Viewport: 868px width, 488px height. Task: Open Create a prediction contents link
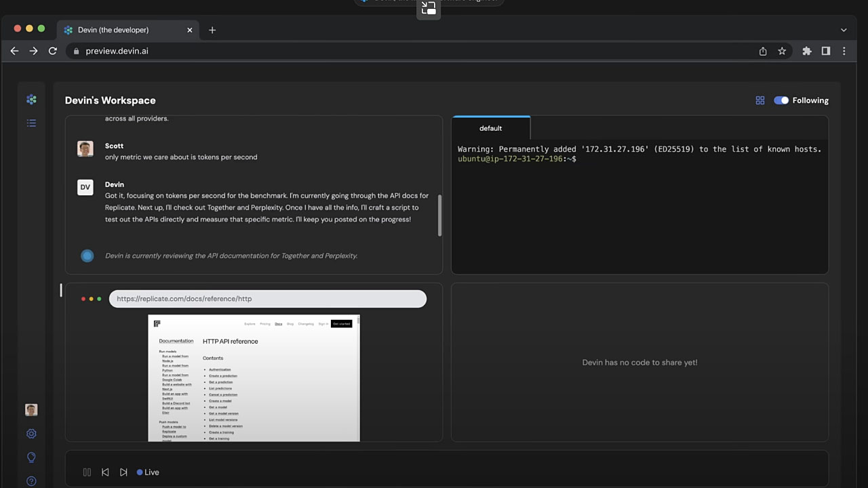(x=223, y=376)
